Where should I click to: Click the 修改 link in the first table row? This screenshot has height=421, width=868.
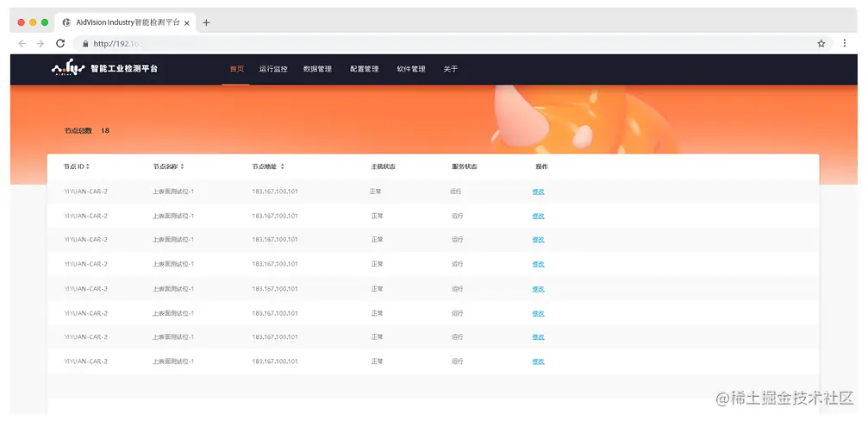point(538,192)
